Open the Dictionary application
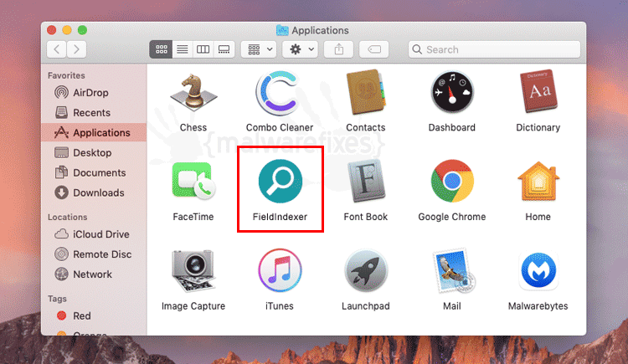Image resolution: width=628 pixels, height=364 pixels. [538, 92]
